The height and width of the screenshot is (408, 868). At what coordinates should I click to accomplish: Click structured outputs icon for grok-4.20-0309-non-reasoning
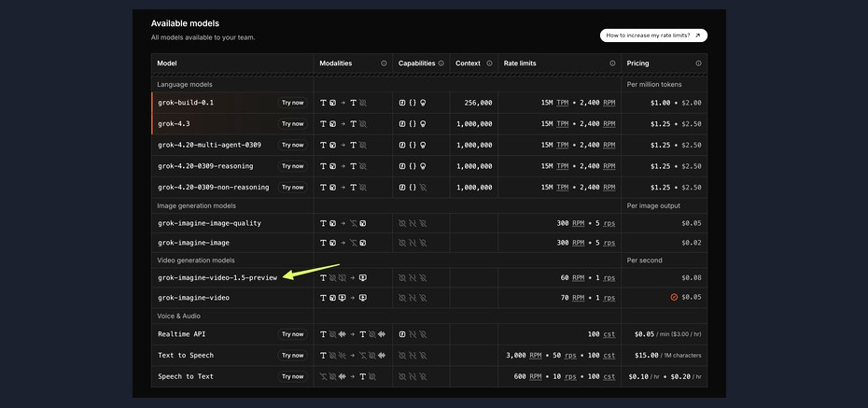point(413,187)
